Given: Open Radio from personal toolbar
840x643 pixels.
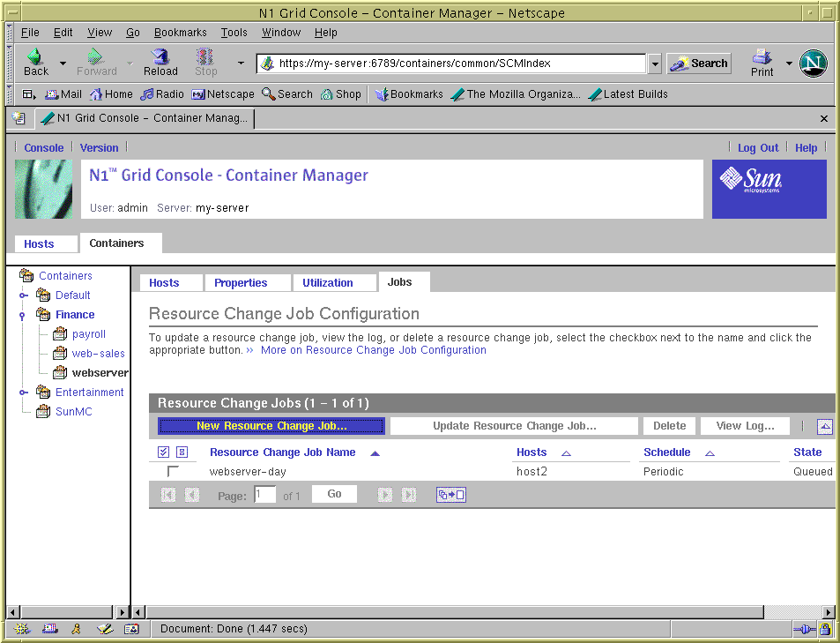Looking at the screenshot, I should [162, 94].
